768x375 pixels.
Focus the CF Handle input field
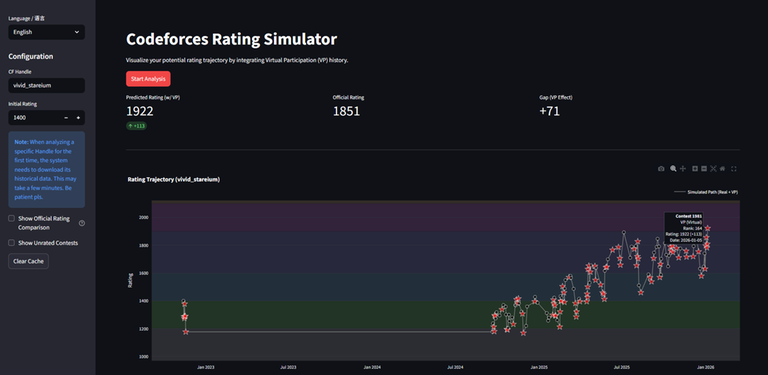(x=47, y=85)
